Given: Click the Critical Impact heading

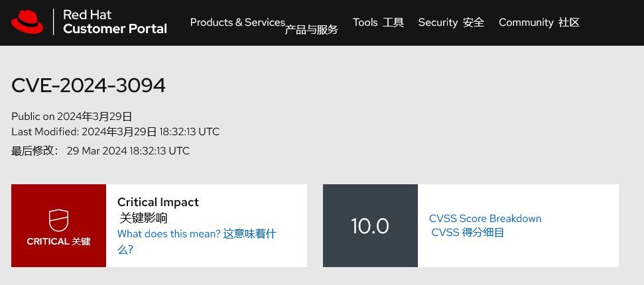Looking at the screenshot, I should [158, 202].
